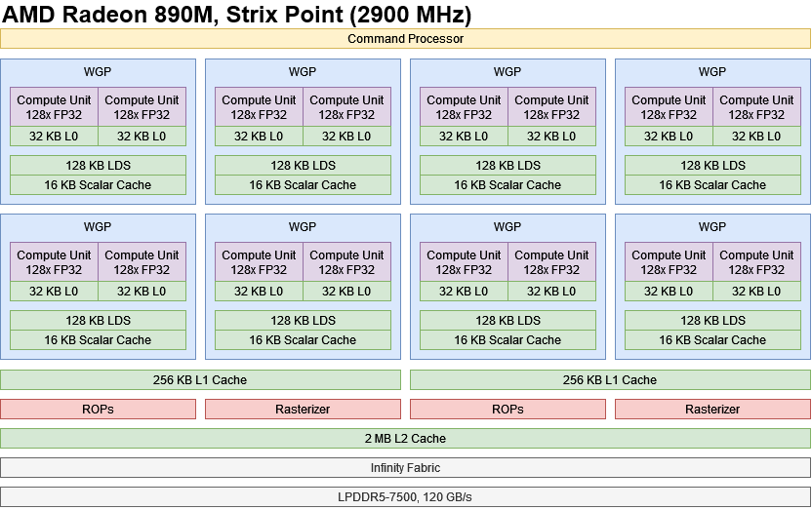Click the AMD Radeon 890M diagram title
812x510 pixels.
click(x=237, y=14)
